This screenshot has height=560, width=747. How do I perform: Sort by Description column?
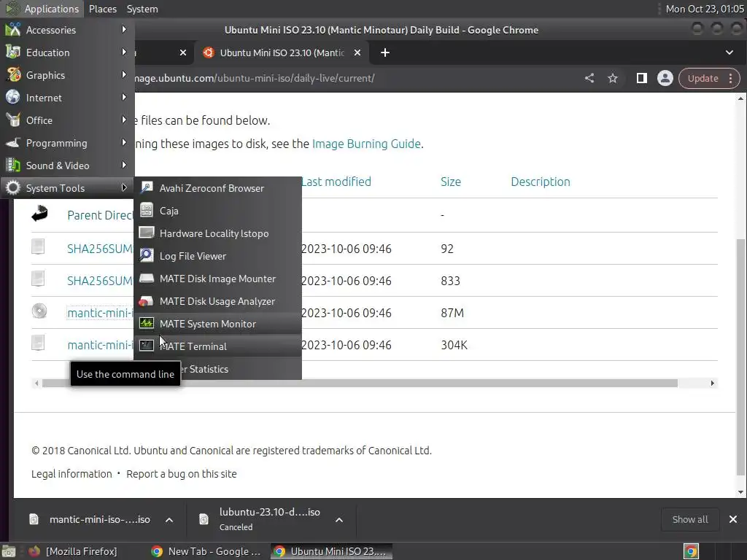point(541,182)
